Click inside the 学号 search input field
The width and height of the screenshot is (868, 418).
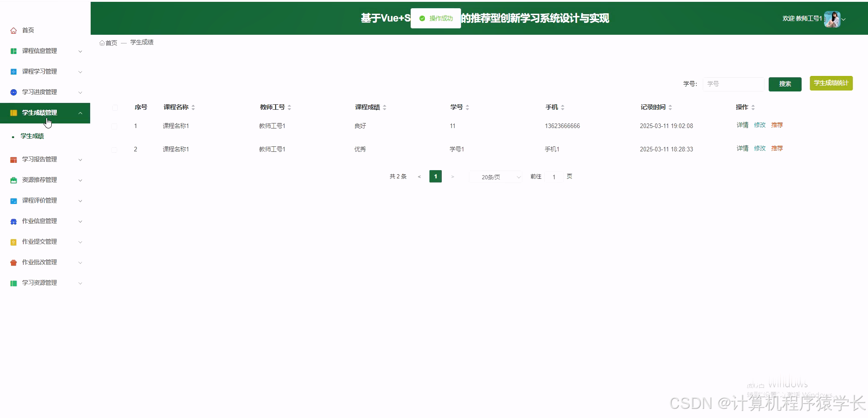click(x=733, y=84)
